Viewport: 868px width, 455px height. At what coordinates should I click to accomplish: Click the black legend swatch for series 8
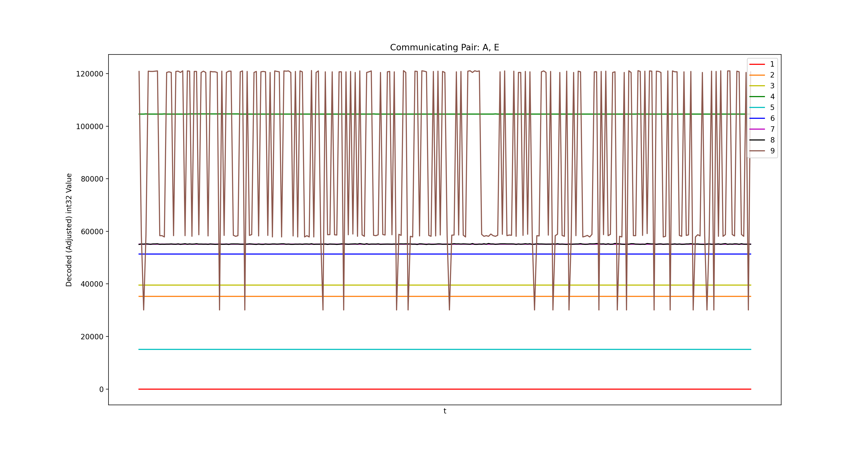[757, 140]
